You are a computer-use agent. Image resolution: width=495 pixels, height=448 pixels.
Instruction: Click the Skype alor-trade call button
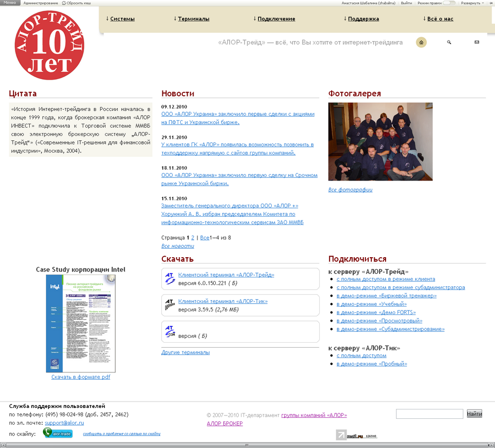pos(58,434)
